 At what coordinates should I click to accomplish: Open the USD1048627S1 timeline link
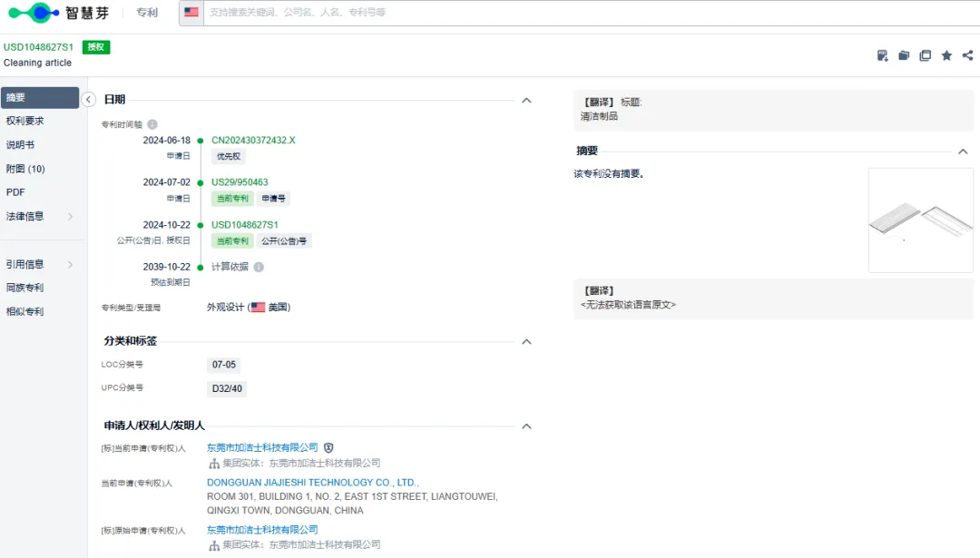[x=244, y=224]
